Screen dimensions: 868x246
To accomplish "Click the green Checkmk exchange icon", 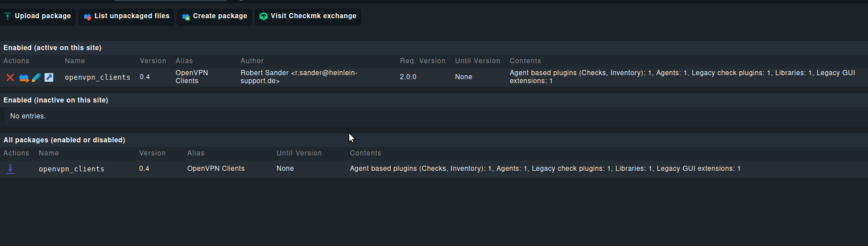I will (263, 17).
